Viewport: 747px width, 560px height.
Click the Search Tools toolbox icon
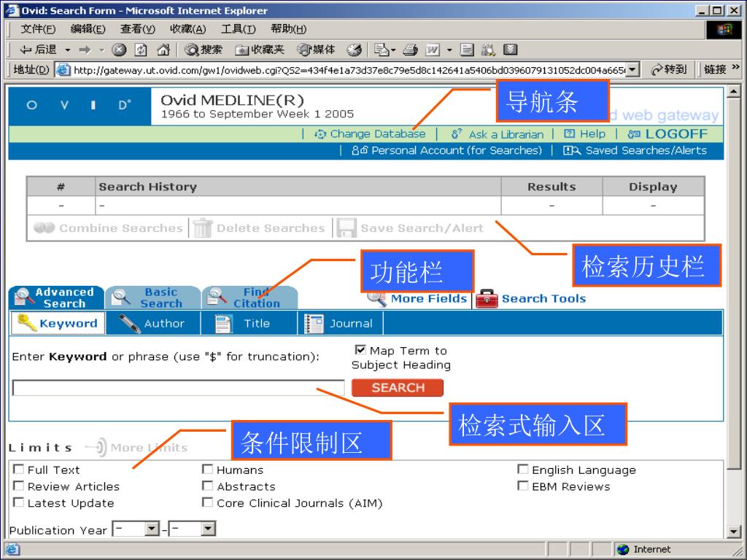487,299
